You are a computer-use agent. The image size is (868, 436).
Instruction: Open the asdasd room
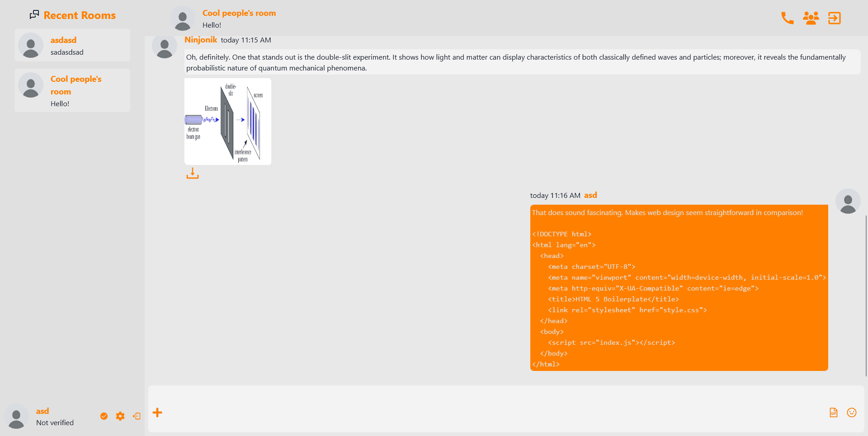click(x=72, y=46)
